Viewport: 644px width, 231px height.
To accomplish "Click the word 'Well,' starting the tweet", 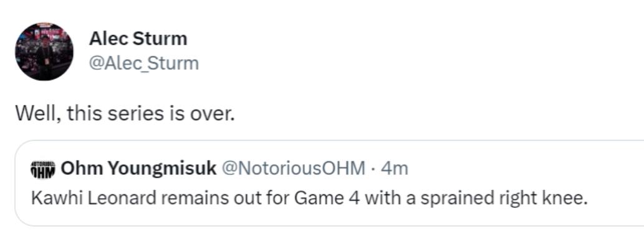I will coord(39,114).
